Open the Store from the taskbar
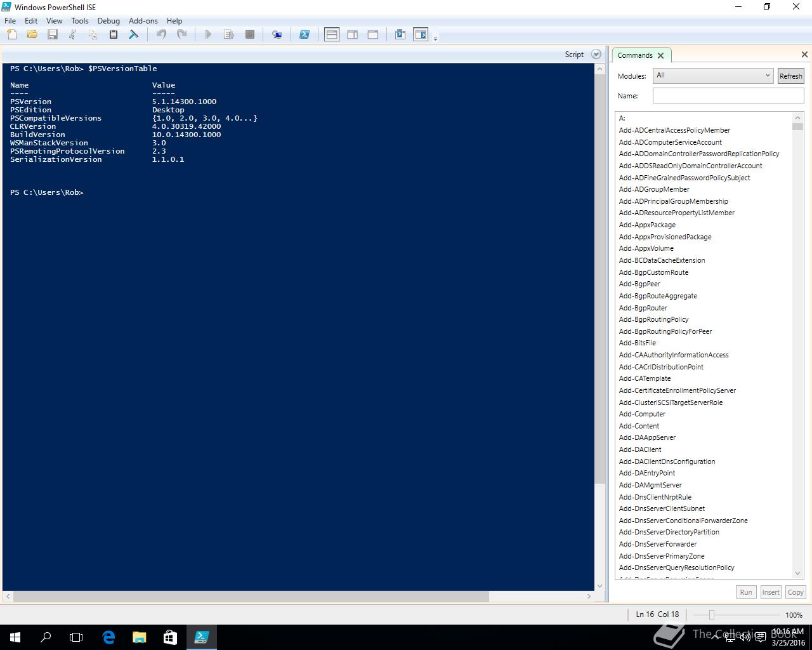Viewport: 812px width, 650px height. (170, 637)
